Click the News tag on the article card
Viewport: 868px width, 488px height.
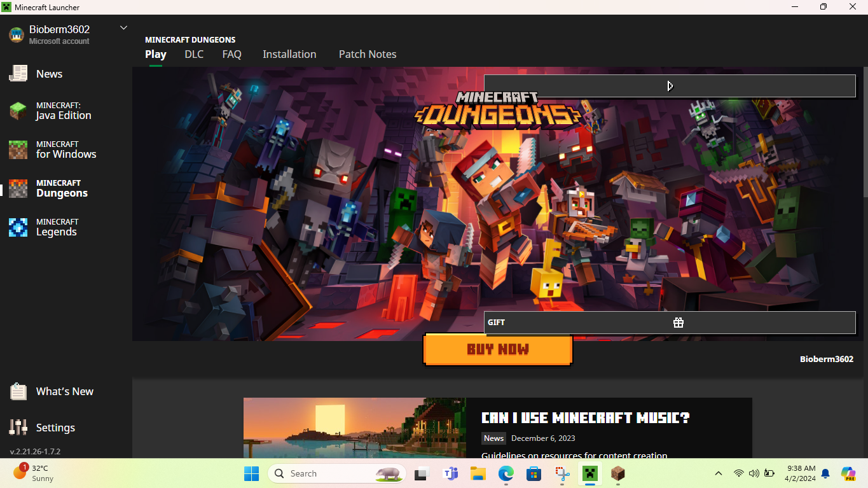coord(493,438)
